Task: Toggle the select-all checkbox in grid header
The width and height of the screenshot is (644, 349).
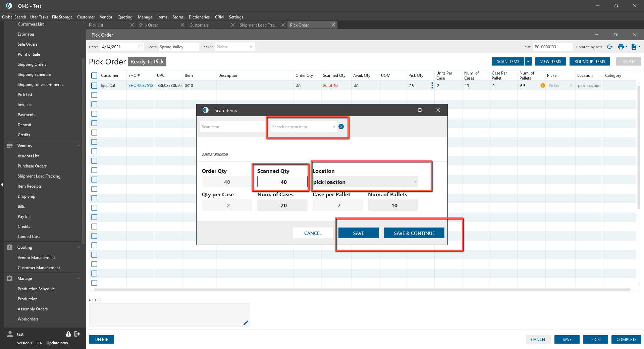Action: point(94,76)
